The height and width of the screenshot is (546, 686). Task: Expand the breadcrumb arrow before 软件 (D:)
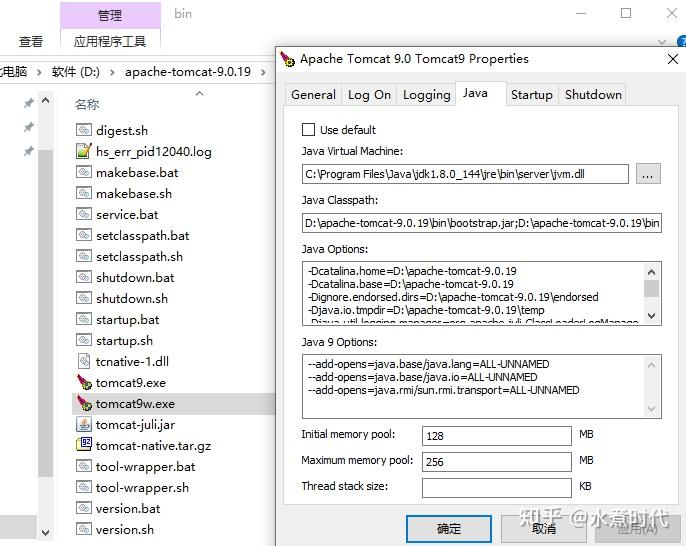(x=39, y=72)
